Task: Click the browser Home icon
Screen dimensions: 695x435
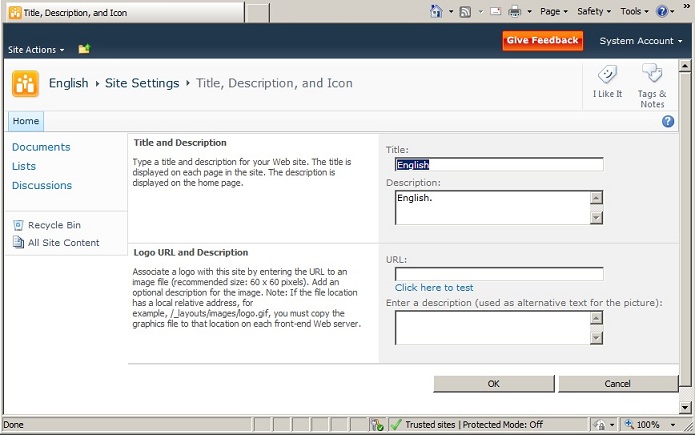Action: tap(437, 11)
